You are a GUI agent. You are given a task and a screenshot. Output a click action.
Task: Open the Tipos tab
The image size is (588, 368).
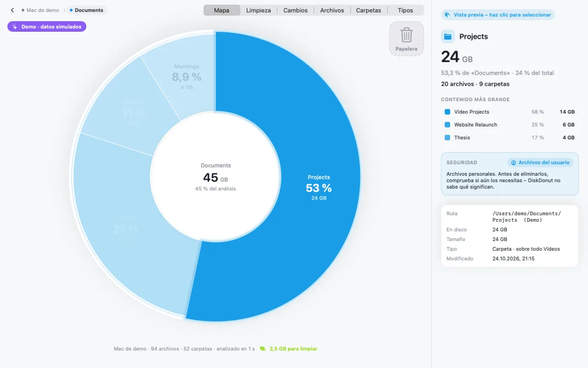click(x=406, y=10)
